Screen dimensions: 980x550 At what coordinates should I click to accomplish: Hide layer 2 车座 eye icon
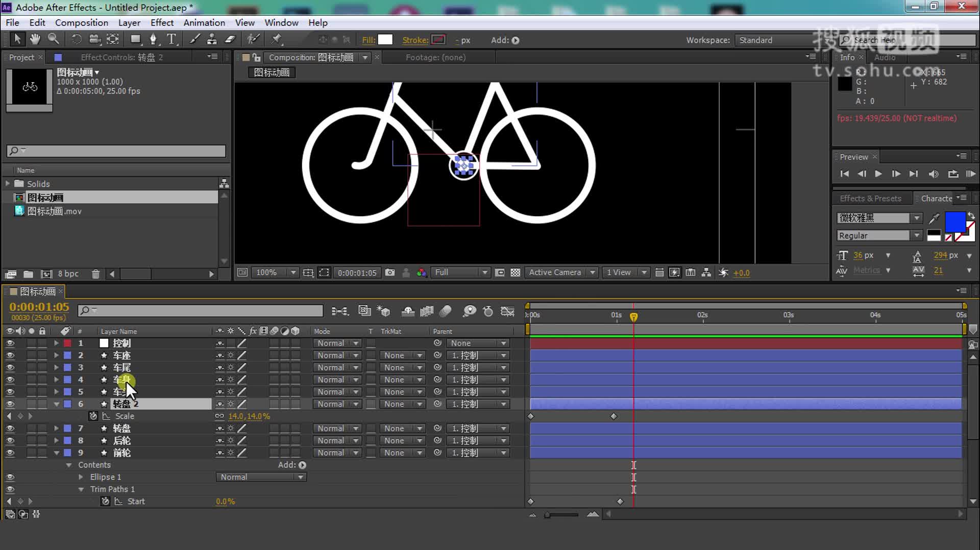(x=10, y=355)
